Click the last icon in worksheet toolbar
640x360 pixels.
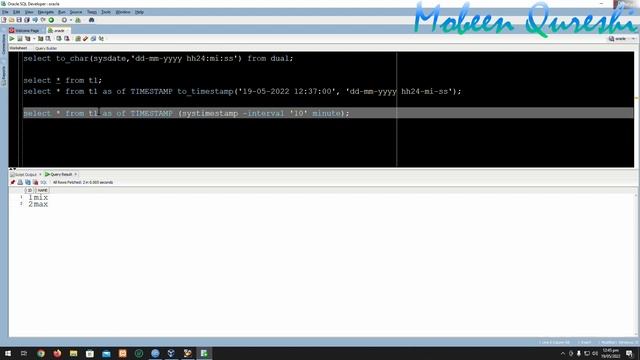[x=101, y=39]
